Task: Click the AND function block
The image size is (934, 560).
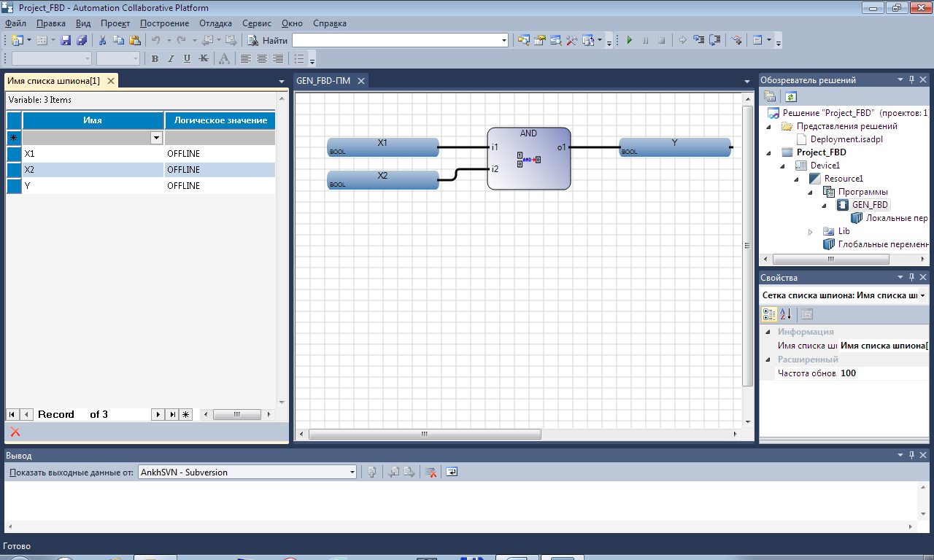Action: 528,159
